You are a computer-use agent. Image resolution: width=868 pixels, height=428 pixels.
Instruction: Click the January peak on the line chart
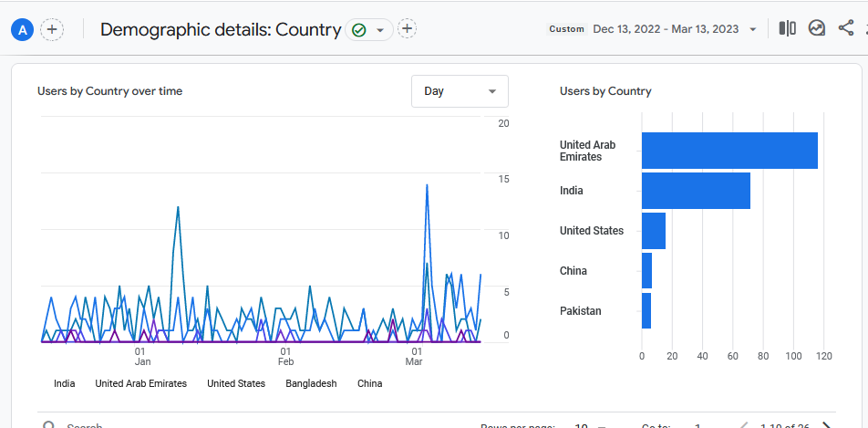click(x=178, y=208)
